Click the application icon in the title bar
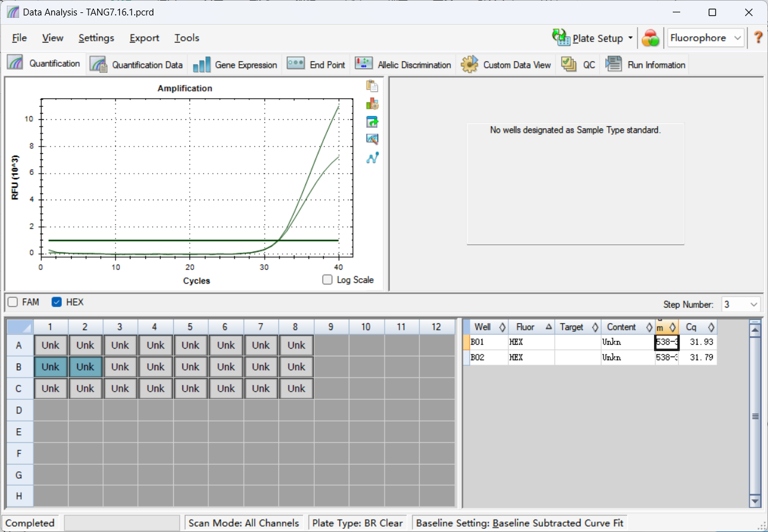768x532 pixels. click(12, 12)
